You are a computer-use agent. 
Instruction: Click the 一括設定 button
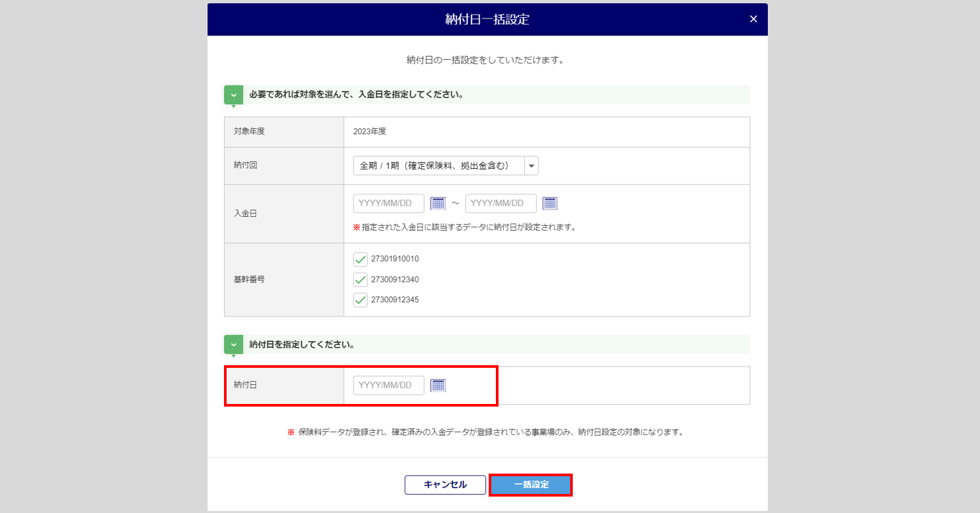coord(531,485)
